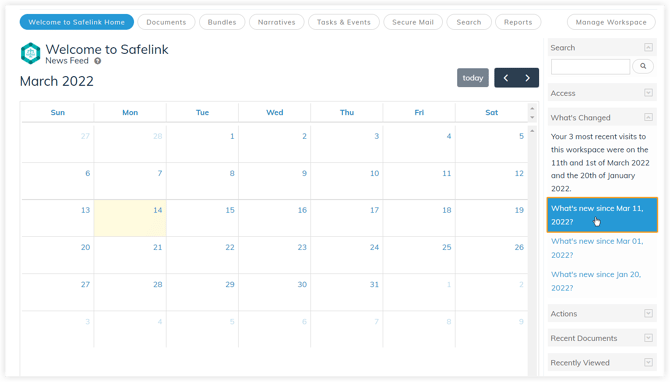Click the calendar scrollbar up arrow
670x382 pixels.
(532, 131)
